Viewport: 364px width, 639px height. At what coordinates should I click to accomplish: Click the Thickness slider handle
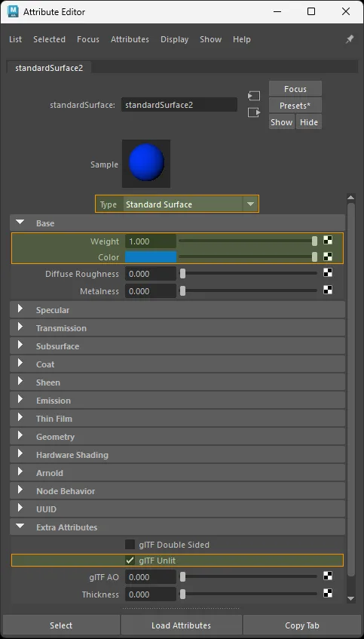pos(183,594)
